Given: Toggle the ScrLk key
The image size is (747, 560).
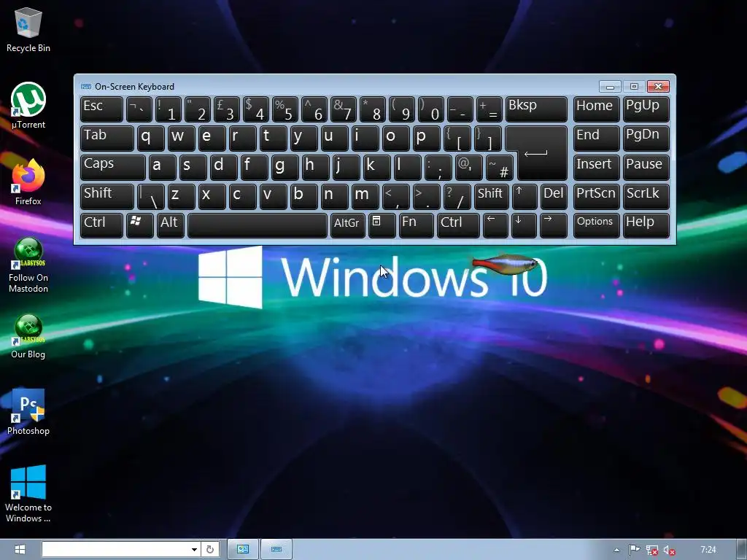Looking at the screenshot, I should 646,197.
